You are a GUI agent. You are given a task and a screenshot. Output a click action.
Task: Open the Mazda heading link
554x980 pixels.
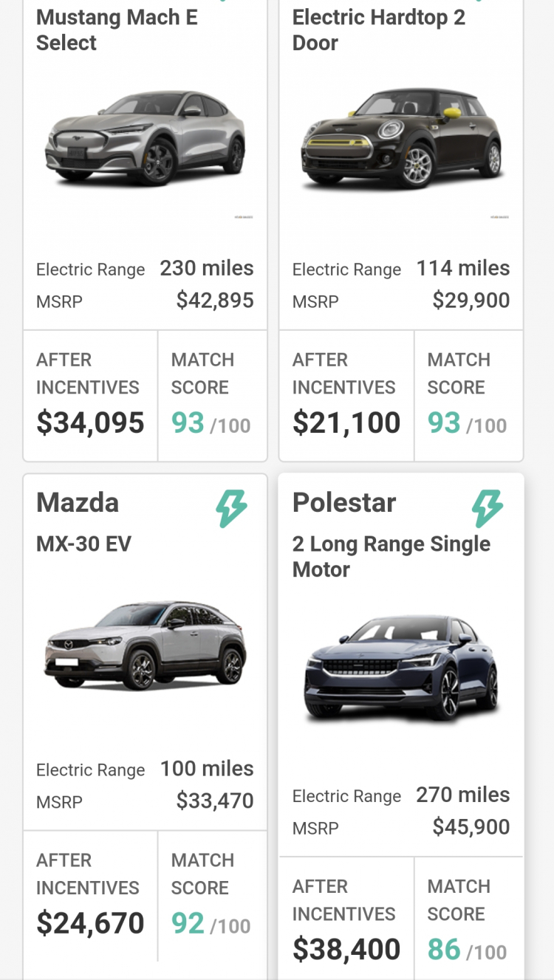[x=78, y=503]
